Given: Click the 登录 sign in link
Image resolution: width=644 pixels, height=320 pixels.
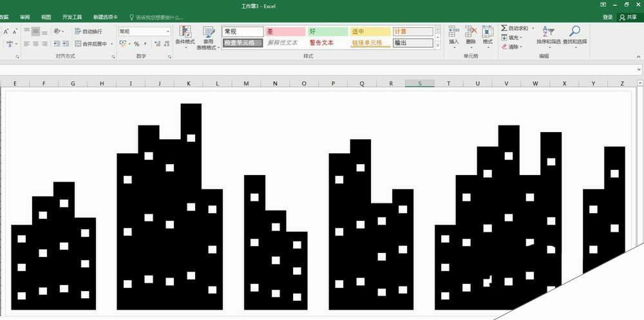Looking at the screenshot, I should pyautogui.click(x=607, y=17).
